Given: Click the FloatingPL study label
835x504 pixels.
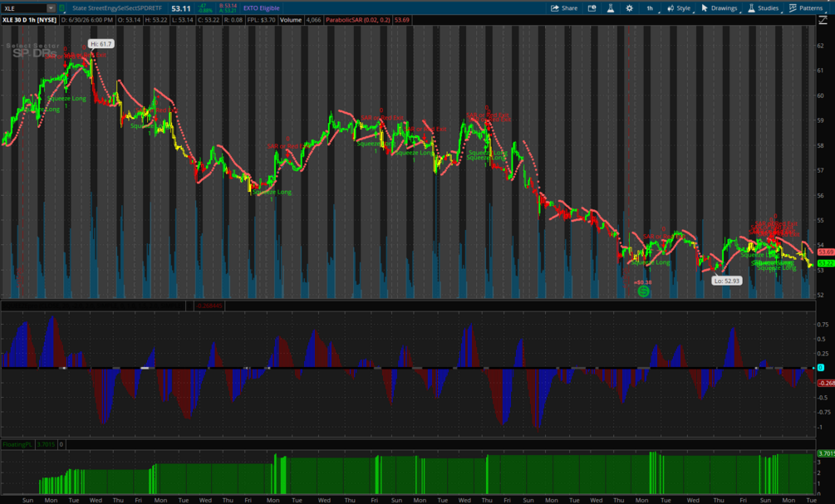Looking at the screenshot, I should [17, 444].
